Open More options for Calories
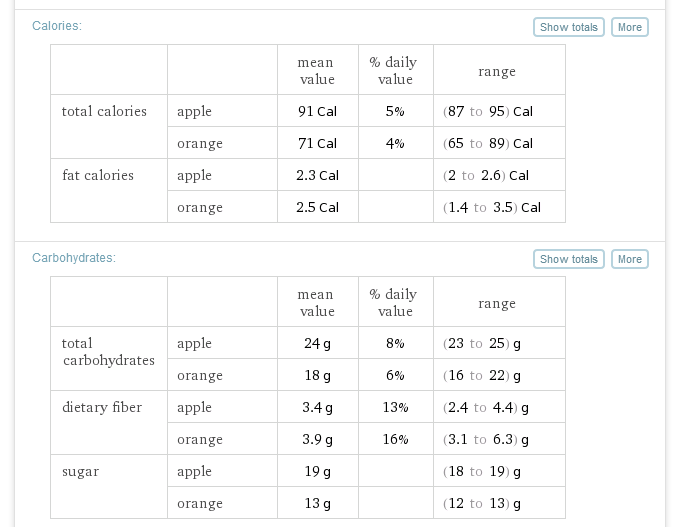Image resolution: width=682 pixels, height=527 pixels. coord(629,27)
